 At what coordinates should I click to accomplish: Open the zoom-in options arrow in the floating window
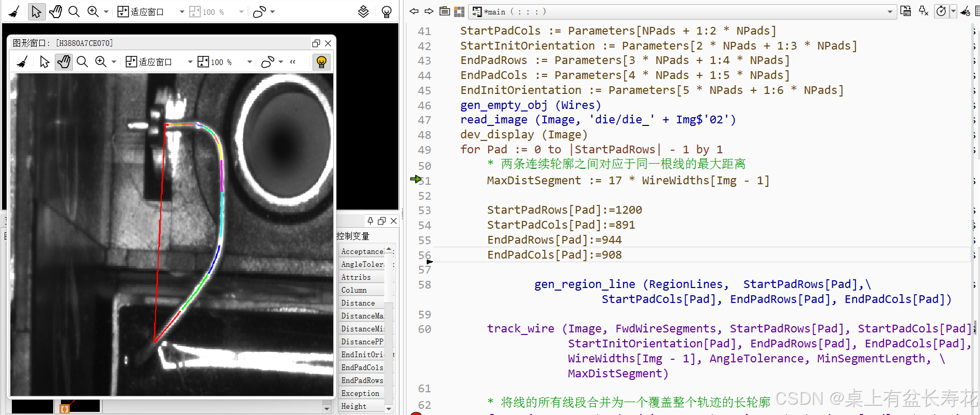pyautogui.click(x=114, y=62)
